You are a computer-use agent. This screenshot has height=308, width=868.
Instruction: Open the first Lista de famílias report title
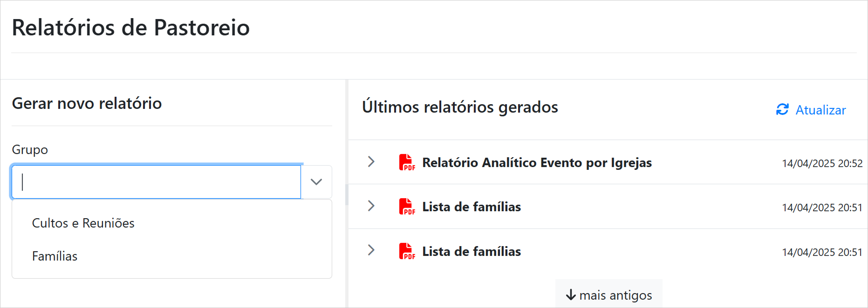[x=472, y=207]
